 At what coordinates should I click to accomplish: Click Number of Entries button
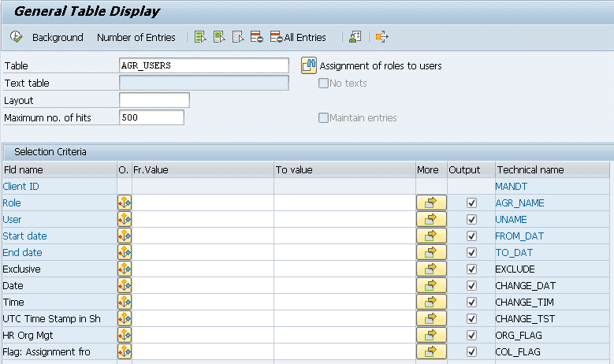point(136,37)
